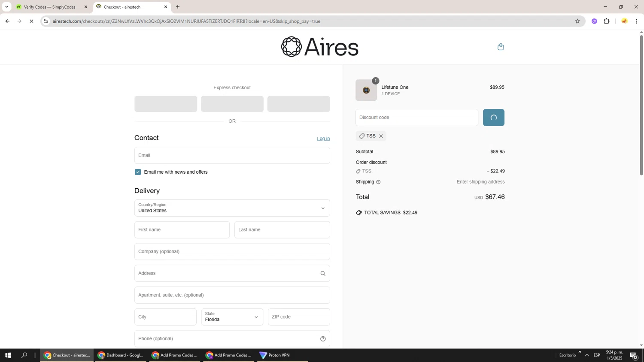644x362 pixels.
Task: Focus the Phone (optional) field
Action: [232, 339]
